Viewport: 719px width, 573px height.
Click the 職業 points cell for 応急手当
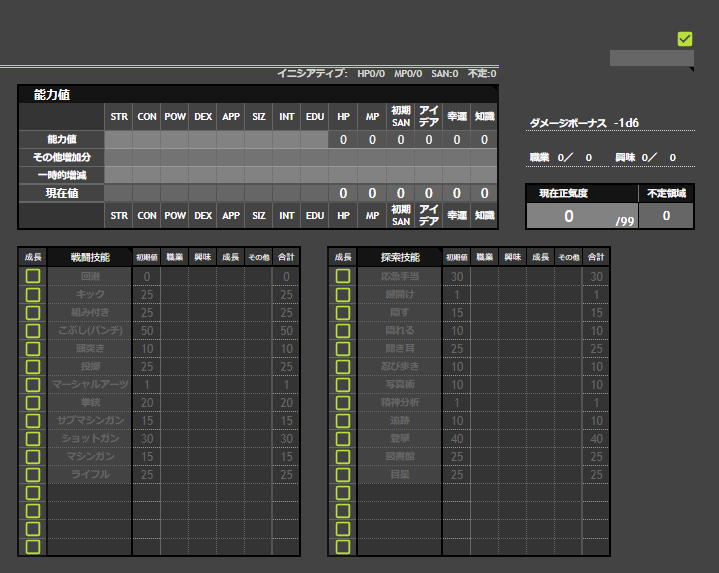pos(485,276)
